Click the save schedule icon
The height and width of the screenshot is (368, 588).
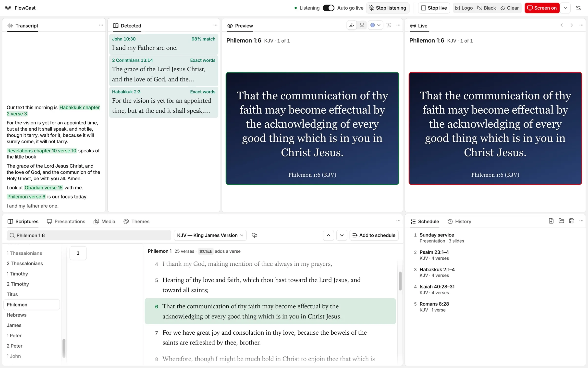tap(572, 221)
